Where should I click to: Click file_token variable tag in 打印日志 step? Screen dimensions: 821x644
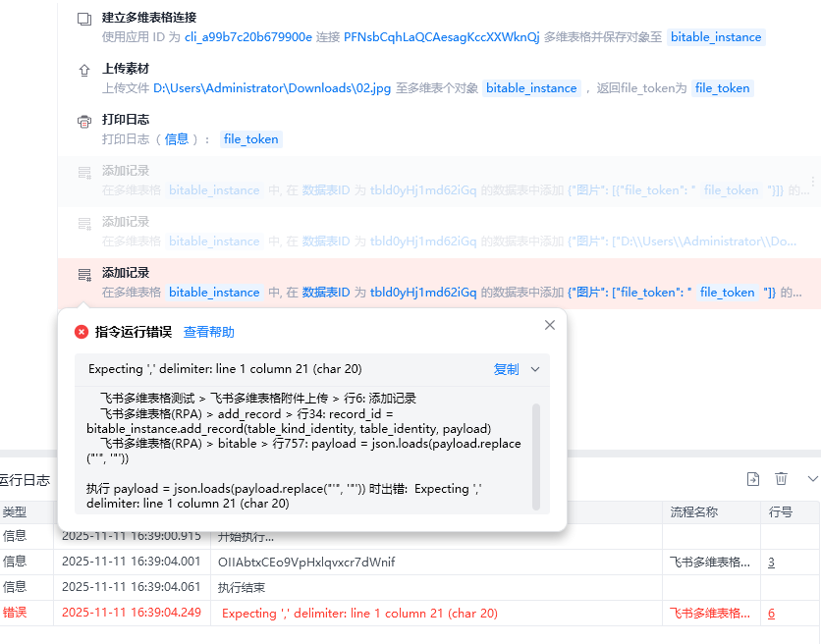[x=250, y=139]
